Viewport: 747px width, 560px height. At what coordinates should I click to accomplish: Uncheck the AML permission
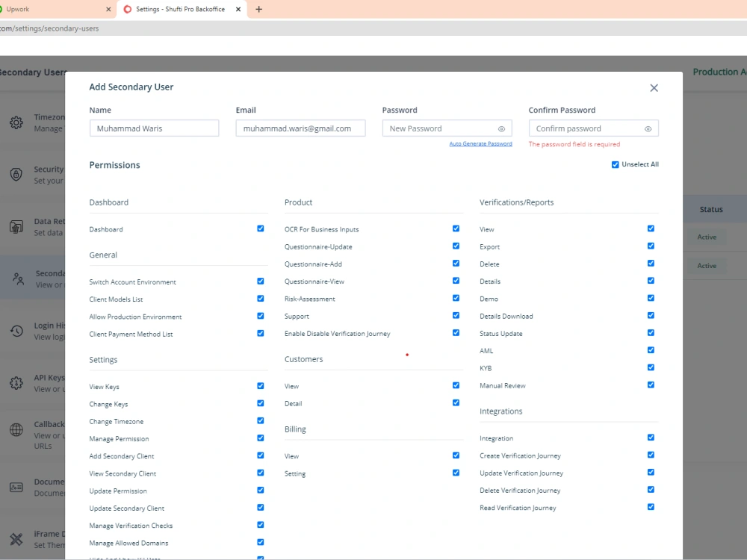coord(651,350)
